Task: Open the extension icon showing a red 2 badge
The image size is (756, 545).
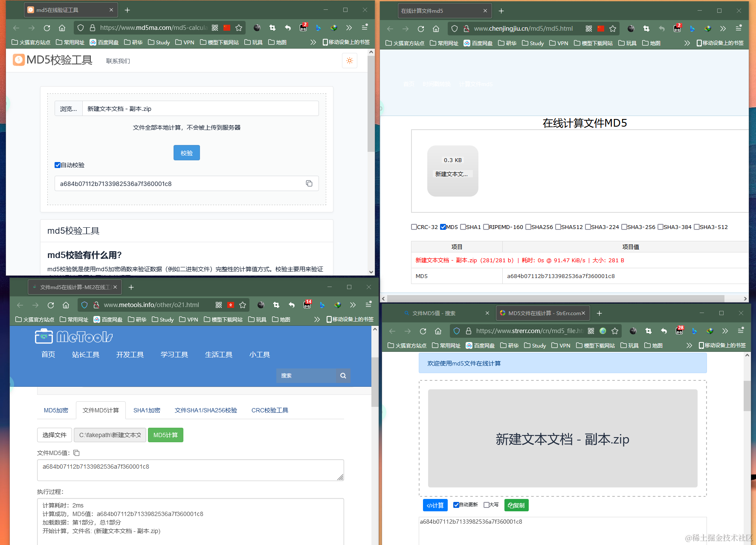Action: pos(303,28)
